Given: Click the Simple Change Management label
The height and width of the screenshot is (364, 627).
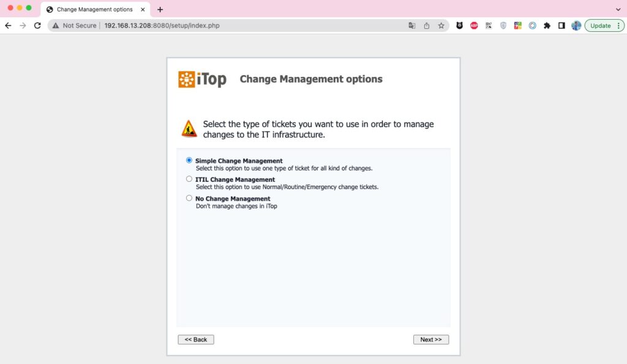Looking at the screenshot, I should (239, 161).
